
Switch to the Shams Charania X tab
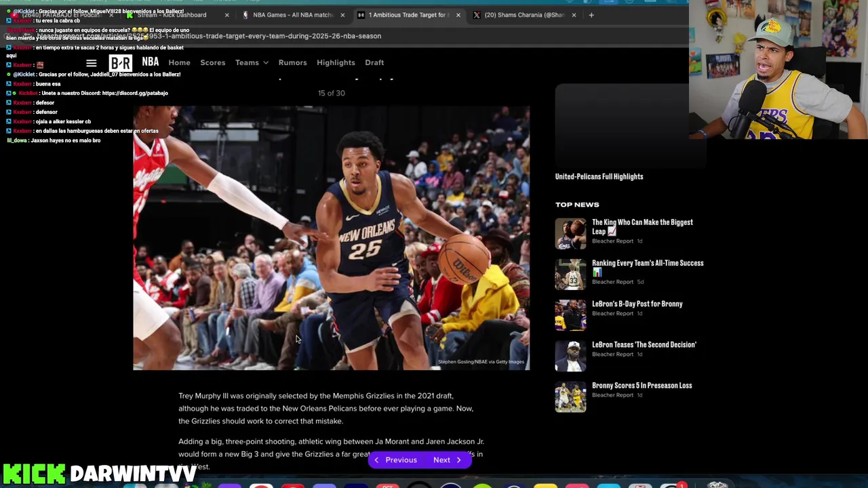[524, 15]
